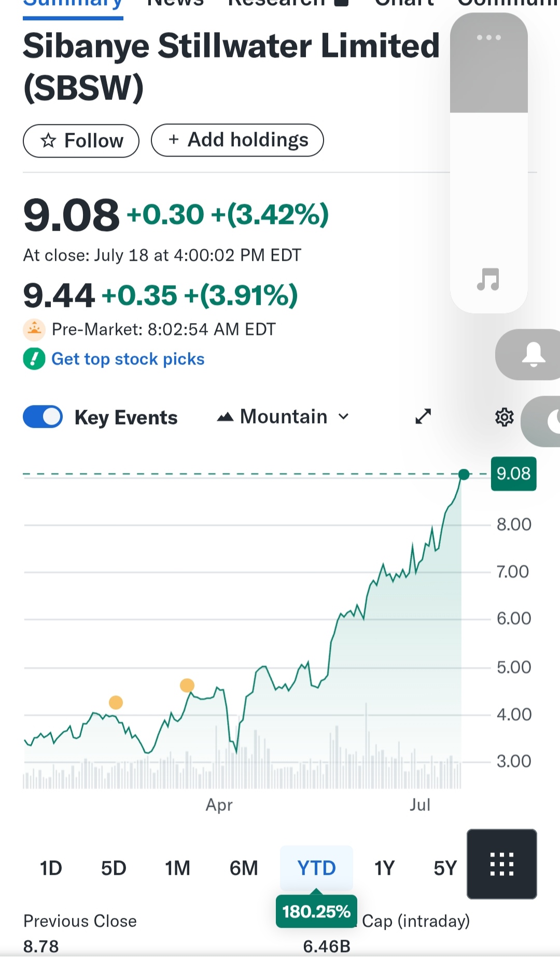The width and height of the screenshot is (560, 962).
Task: Click the closing price 9.08
Action: pyautogui.click(x=72, y=215)
